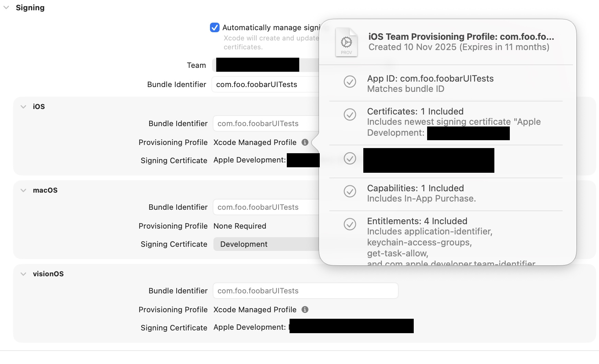This screenshot has height=364, width=599.
Task: Click the PROV provisioning profile file icon
Action: [346, 43]
